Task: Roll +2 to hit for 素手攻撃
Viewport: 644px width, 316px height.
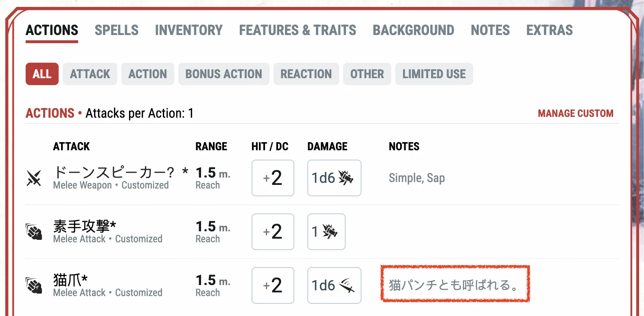Action: (x=273, y=232)
